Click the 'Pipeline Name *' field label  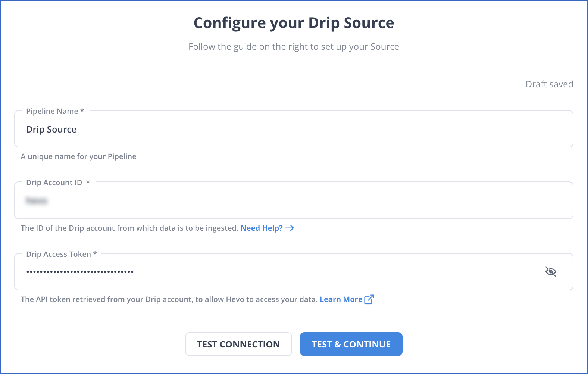55,111
